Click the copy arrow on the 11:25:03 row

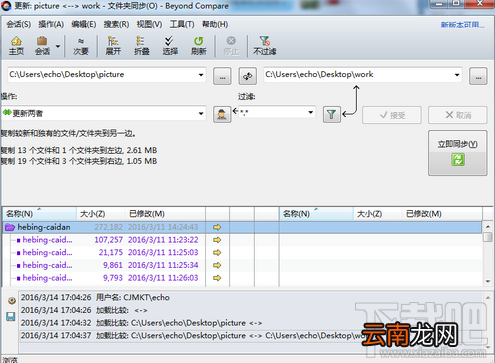point(217,252)
